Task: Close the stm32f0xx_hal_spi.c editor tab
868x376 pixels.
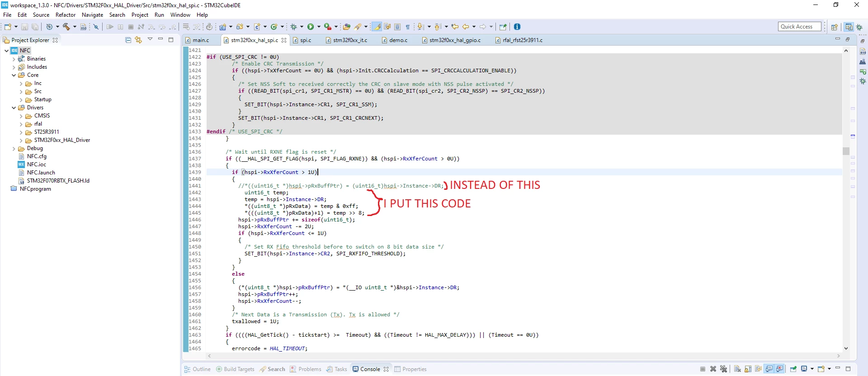Action: click(x=284, y=40)
